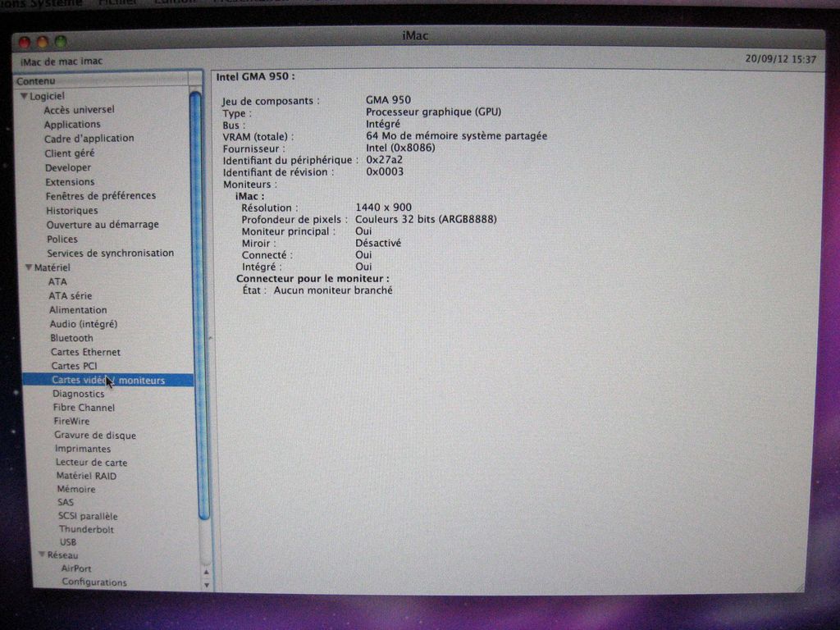Close the iMac window with red button
The width and height of the screenshot is (840, 630).
click(24, 41)
